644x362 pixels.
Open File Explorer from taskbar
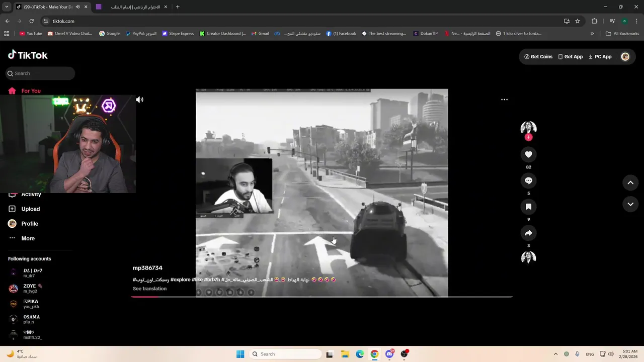[345, 354]
